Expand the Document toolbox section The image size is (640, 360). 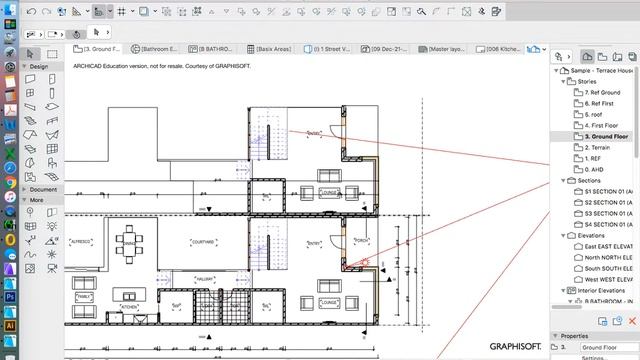24,189
